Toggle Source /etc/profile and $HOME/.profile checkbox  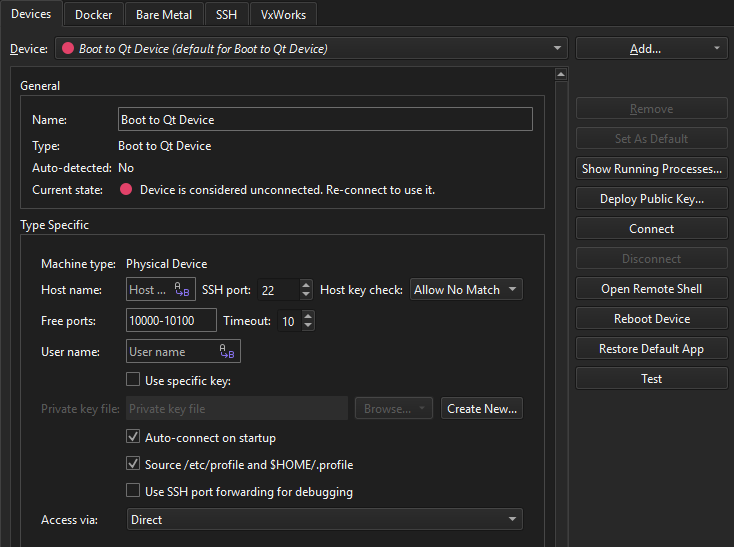coord(133,464)
